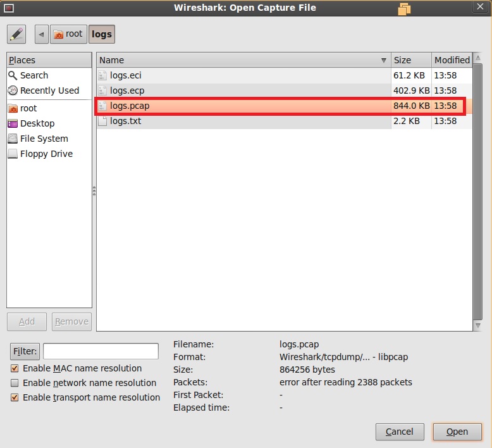This screenshot has height=448, width=492.
Task: Click the Add bookmark button
Action: click(27, 322)
